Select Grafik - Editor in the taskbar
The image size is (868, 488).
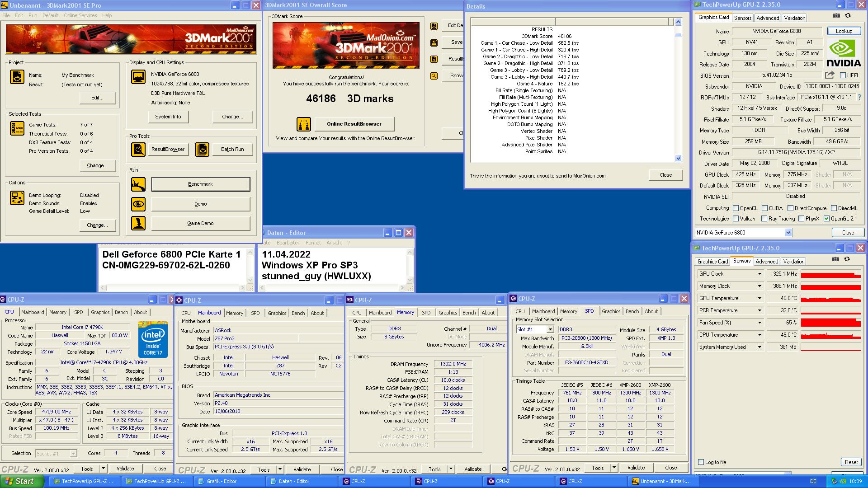230,481
